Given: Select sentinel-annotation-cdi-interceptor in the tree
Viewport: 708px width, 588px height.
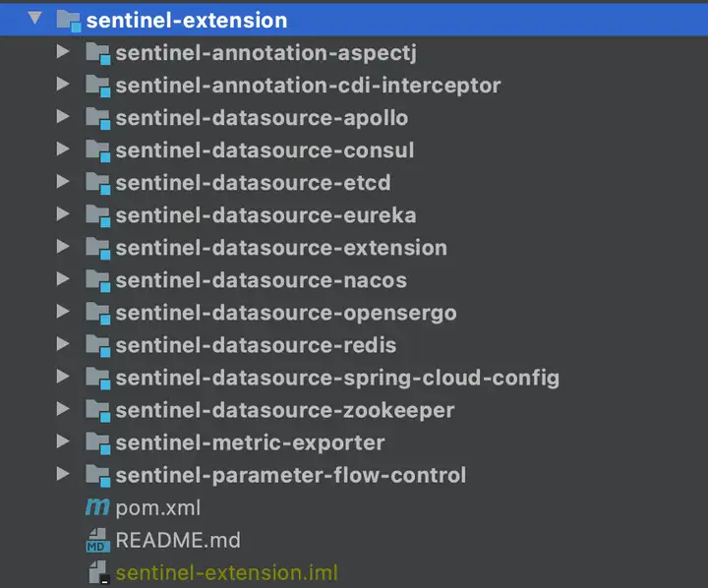Looking at the screenshot, I should coord(308,86).
